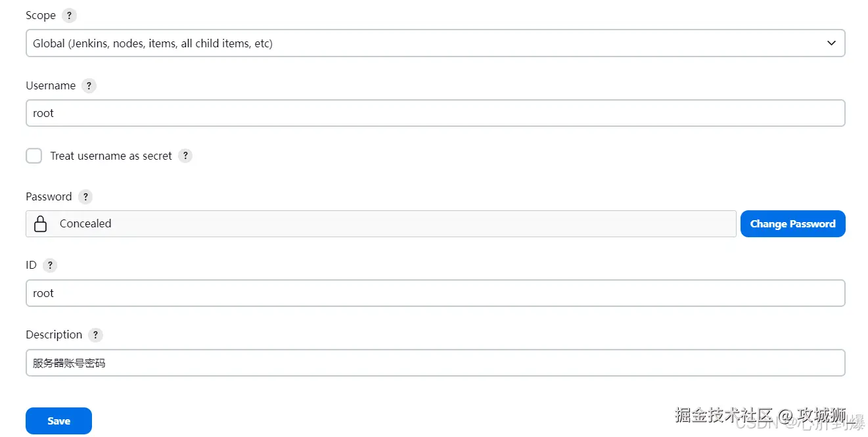The height and width of the screenshot is (437, 868).
Task: Click the chevron arrow on the Scope selector
Action: click(x=831, y=43)
